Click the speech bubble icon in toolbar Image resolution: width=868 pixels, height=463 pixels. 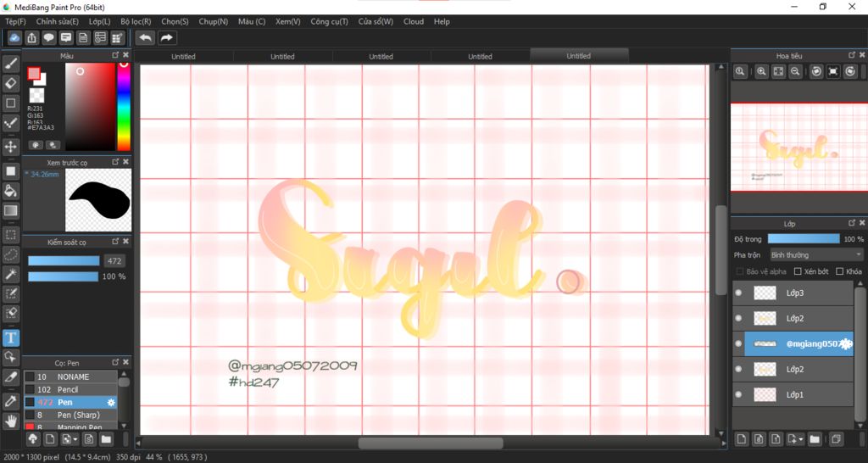tap(48, 37)
